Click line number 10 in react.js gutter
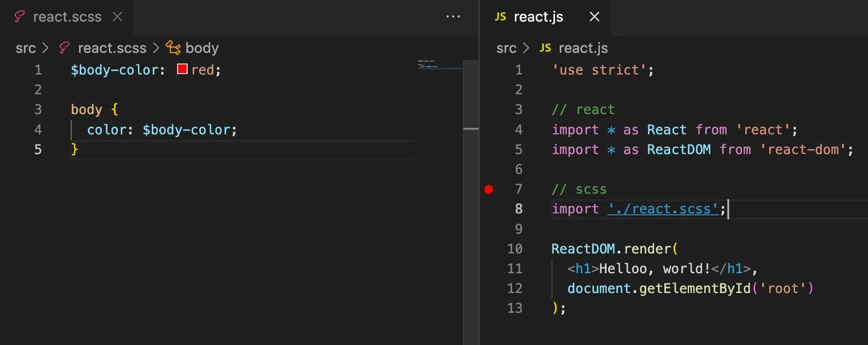The image size is (868, 345). (x=515, y=249)
